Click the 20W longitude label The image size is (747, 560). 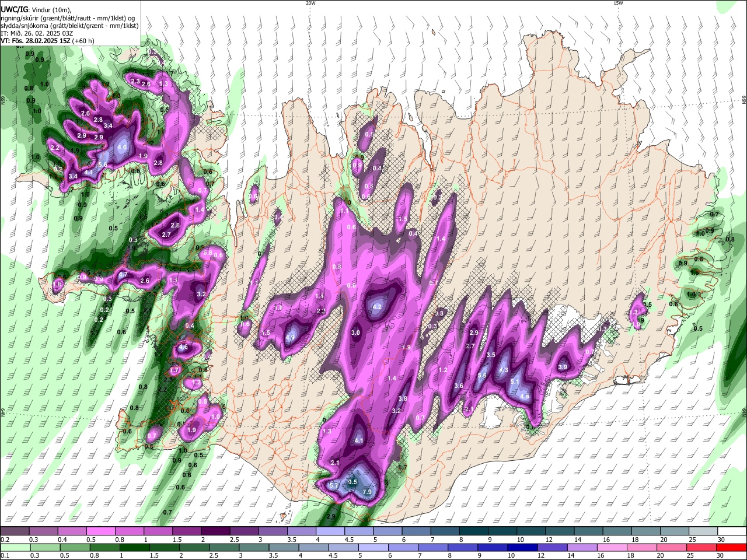310,3
